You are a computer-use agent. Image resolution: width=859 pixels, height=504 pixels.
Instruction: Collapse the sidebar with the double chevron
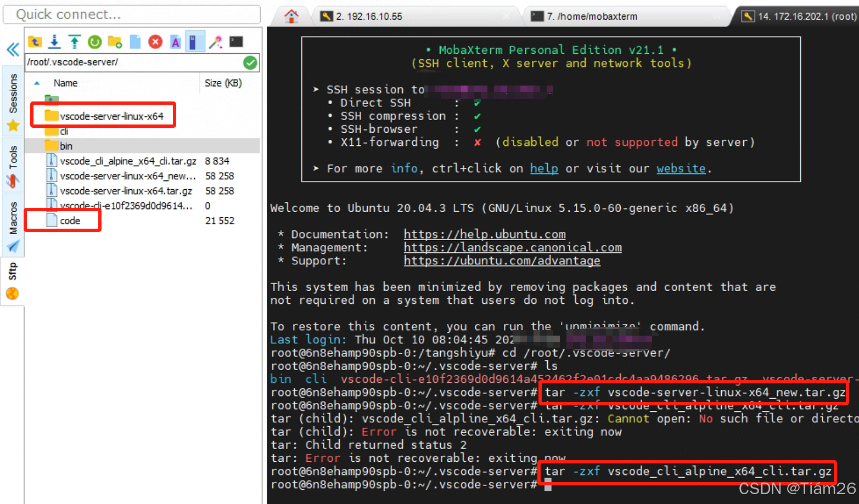pyautogui.click(x=13, y=49)
